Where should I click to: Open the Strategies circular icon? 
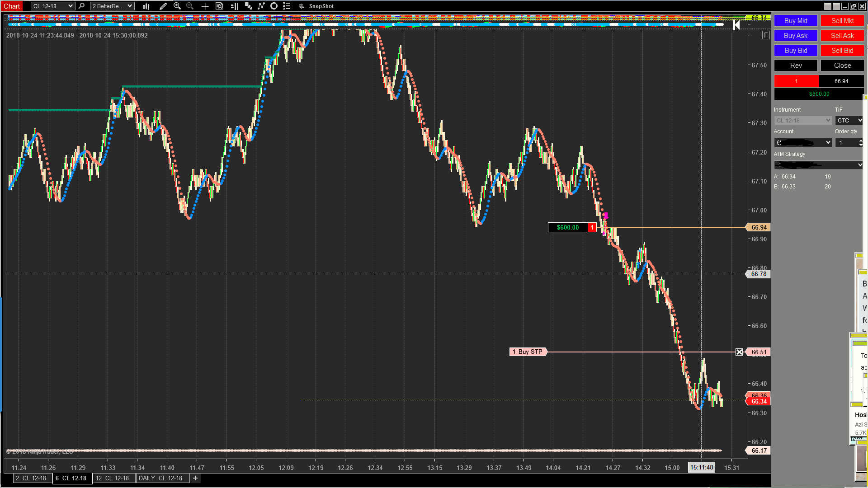(274, 6)
